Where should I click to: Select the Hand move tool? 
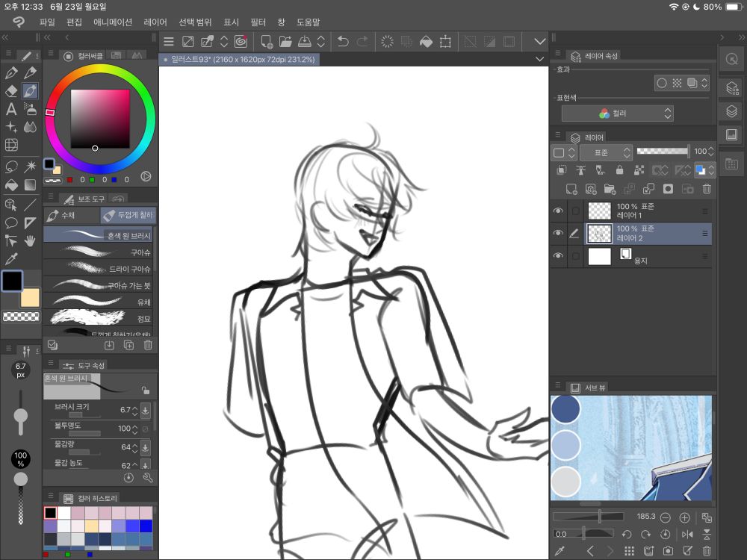click(30, 241)
